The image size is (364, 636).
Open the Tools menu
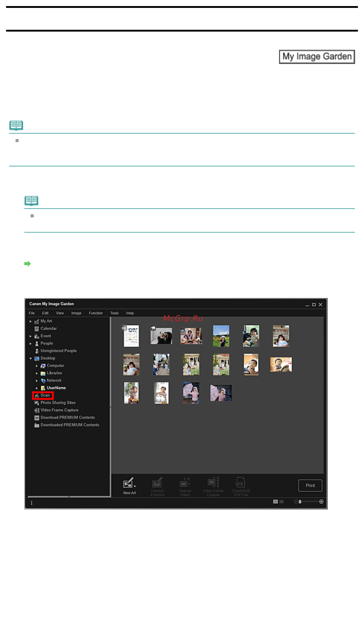coord(115,313)
